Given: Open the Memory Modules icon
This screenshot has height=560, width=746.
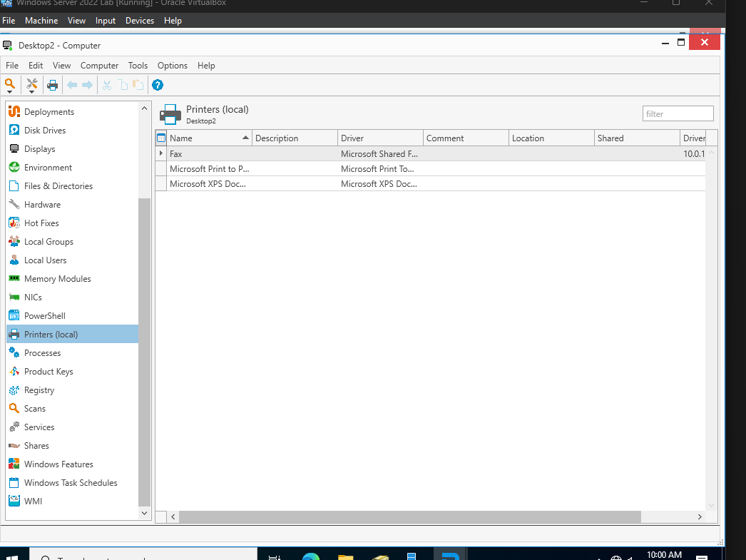Looking at the screenshot, I should [14, 278].
